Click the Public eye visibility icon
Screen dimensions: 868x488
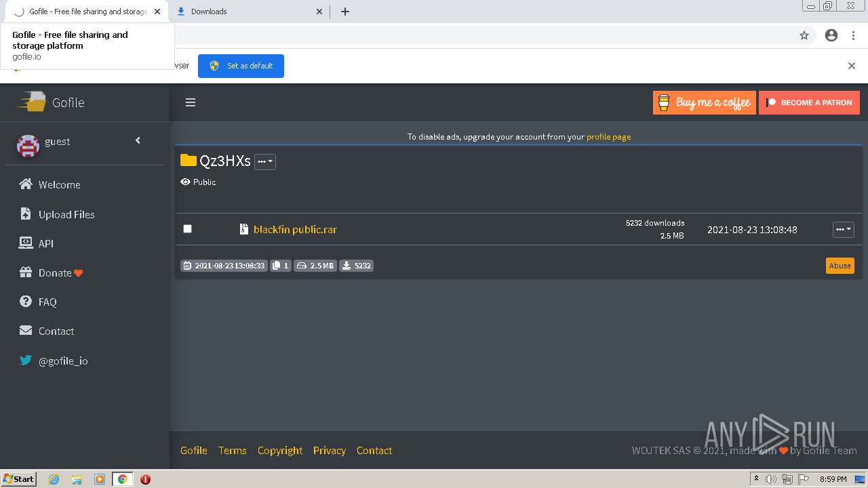[185, 182]
